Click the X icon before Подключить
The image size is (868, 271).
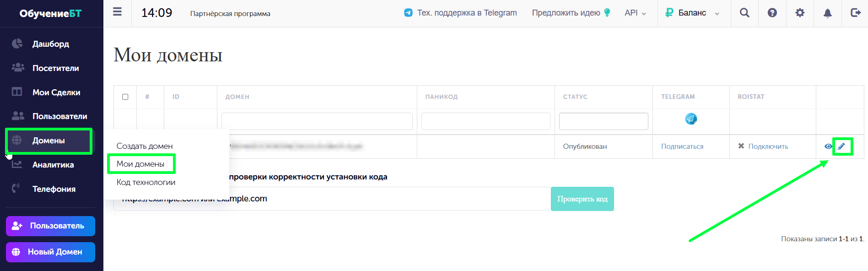(x=741, y=146)
